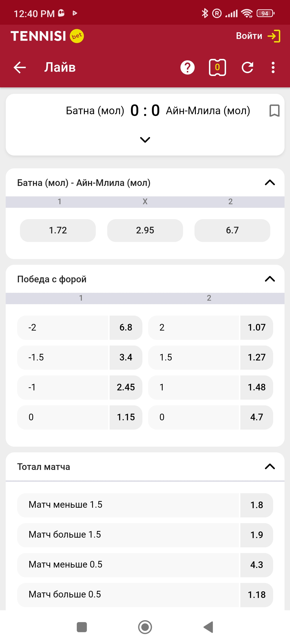Tap the back arrow icon
The width and height of the screenshot is (290, 644).
(19, 67)
